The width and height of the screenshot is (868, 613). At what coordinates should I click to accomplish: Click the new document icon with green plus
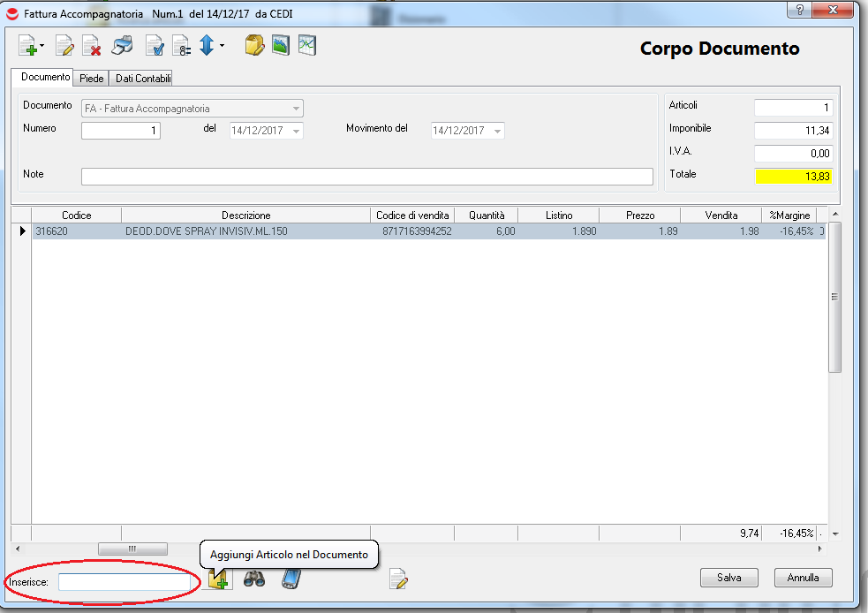tap(27, 45)
